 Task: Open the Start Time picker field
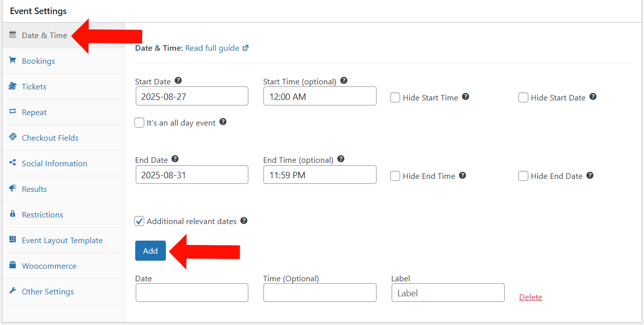(x=320, y=96)
